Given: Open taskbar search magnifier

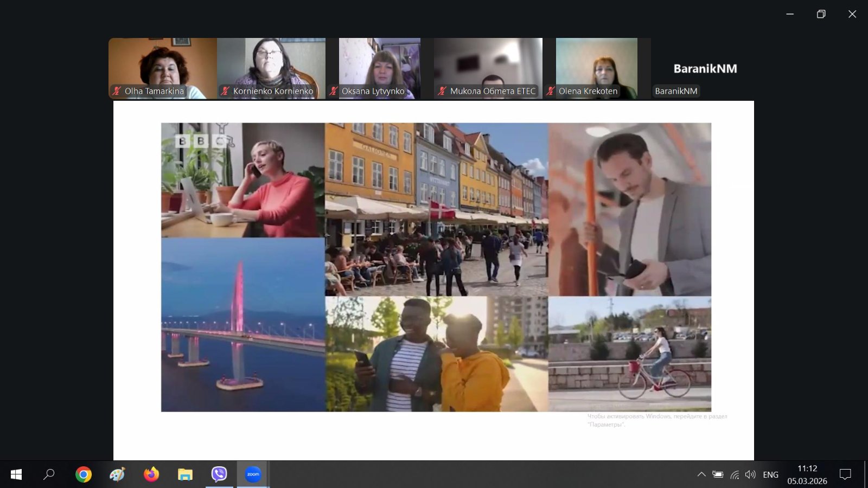Looking at the screenshot, I should (x=49, y=474).
